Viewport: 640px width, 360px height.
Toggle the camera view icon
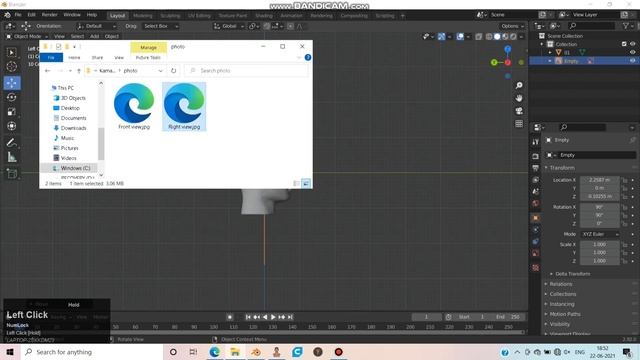pyautogui.click(x=519, y=111)
